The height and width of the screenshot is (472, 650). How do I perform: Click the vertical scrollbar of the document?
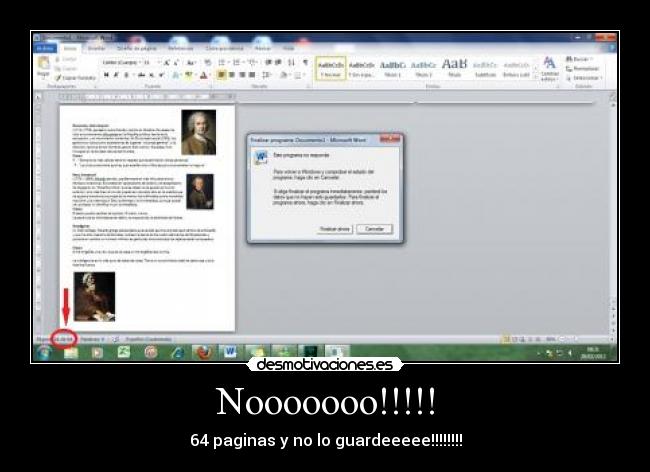point(613,207)
